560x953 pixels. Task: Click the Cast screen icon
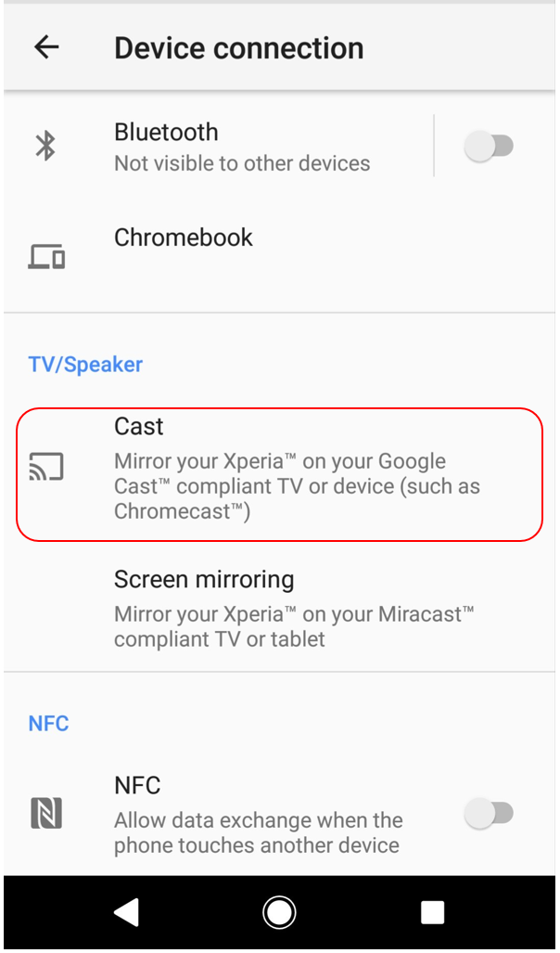point(46,467)
